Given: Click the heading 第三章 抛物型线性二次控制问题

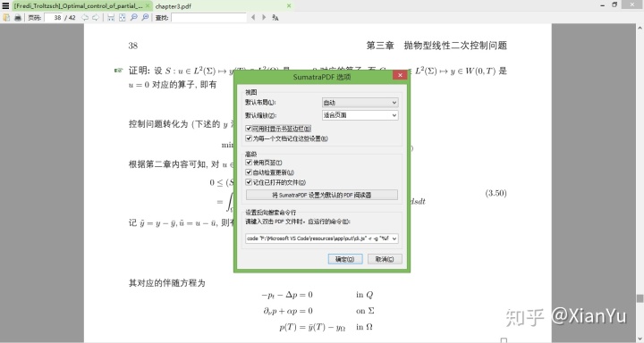Looking at the screenshot, I should click(436, 46).
